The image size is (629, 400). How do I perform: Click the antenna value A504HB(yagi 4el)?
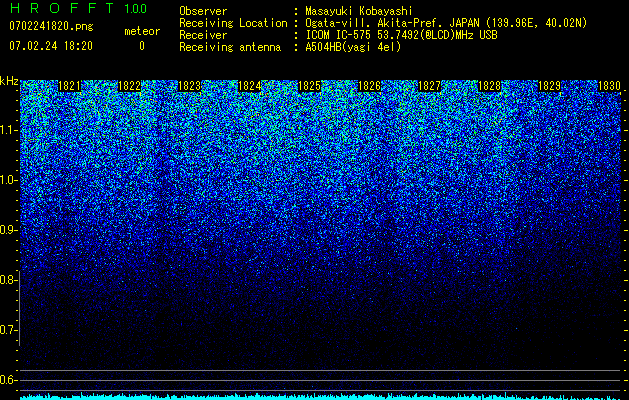click(353, 47)
